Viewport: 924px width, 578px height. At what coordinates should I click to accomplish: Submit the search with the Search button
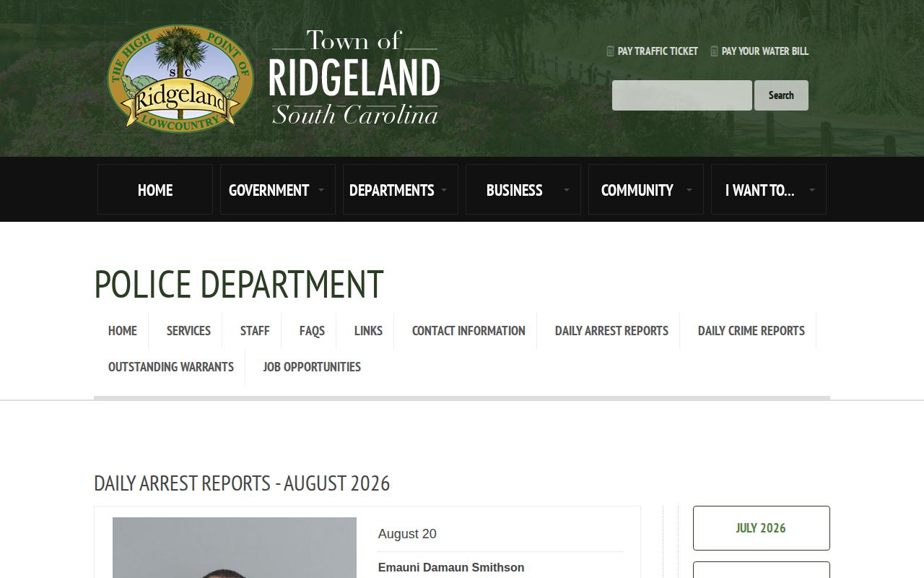tap(781, 95)
